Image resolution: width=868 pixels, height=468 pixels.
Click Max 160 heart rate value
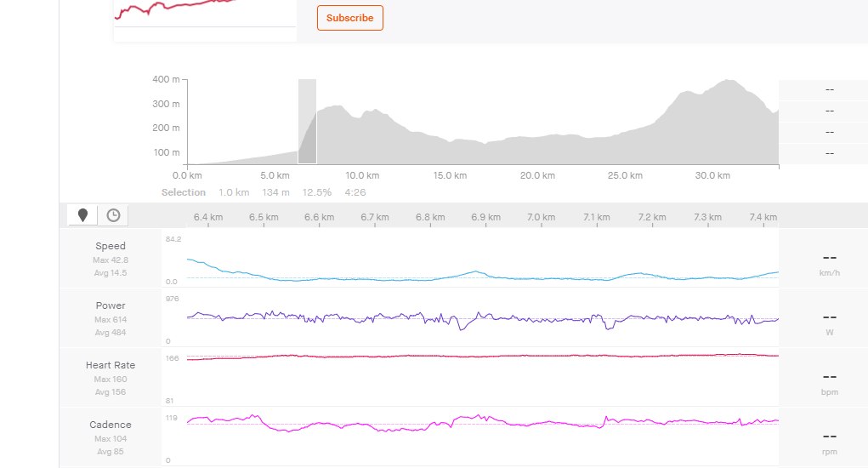pos(111,380)
